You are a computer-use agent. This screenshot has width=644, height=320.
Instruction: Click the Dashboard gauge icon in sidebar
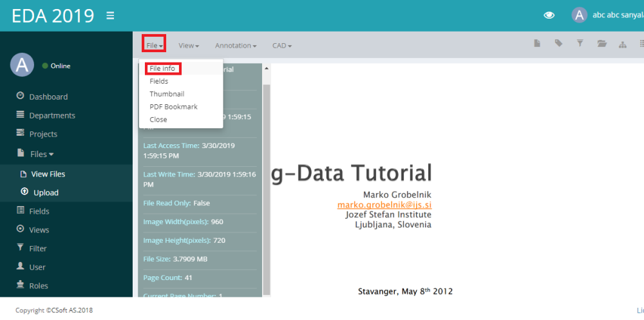tap(20, 96)
